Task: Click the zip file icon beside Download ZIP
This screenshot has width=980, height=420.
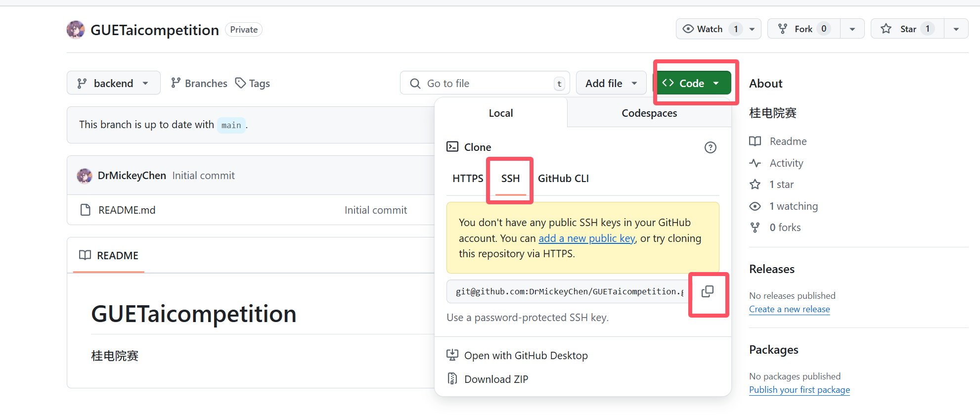Action: (452, 378)
